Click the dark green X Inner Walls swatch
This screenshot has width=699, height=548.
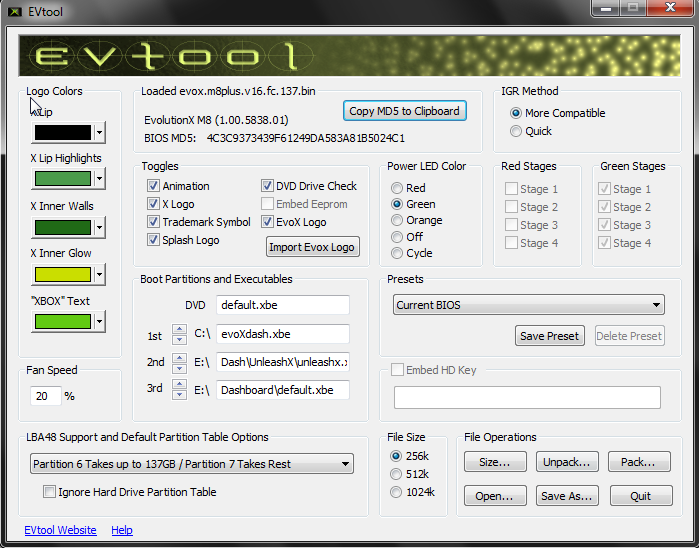[63, 227]
